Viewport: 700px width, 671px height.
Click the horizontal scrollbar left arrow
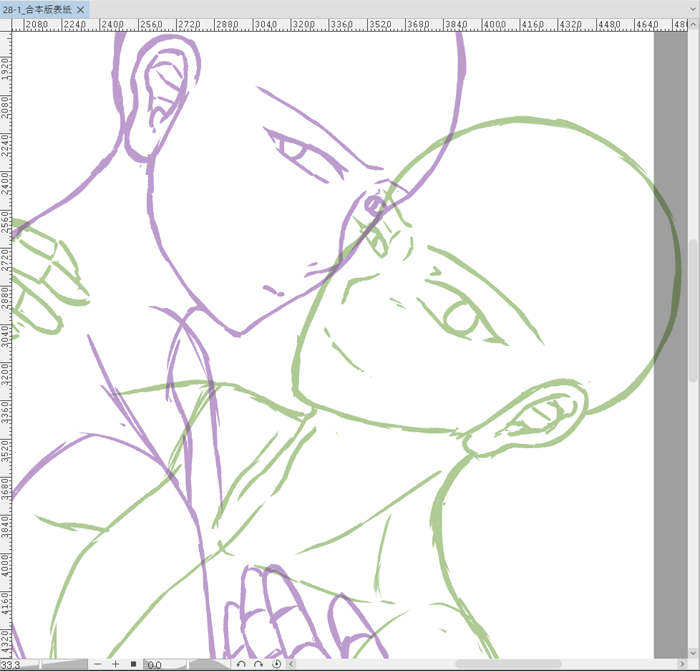[x=291, y=664]
